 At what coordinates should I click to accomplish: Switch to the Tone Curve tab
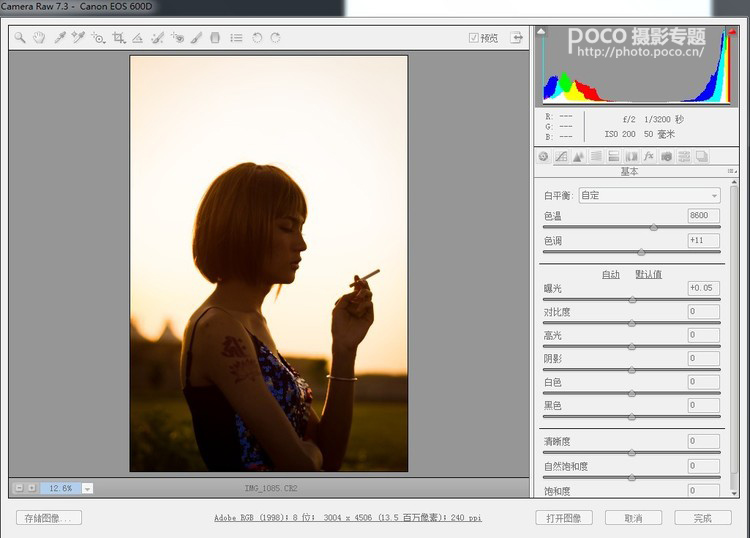(561, 156)
